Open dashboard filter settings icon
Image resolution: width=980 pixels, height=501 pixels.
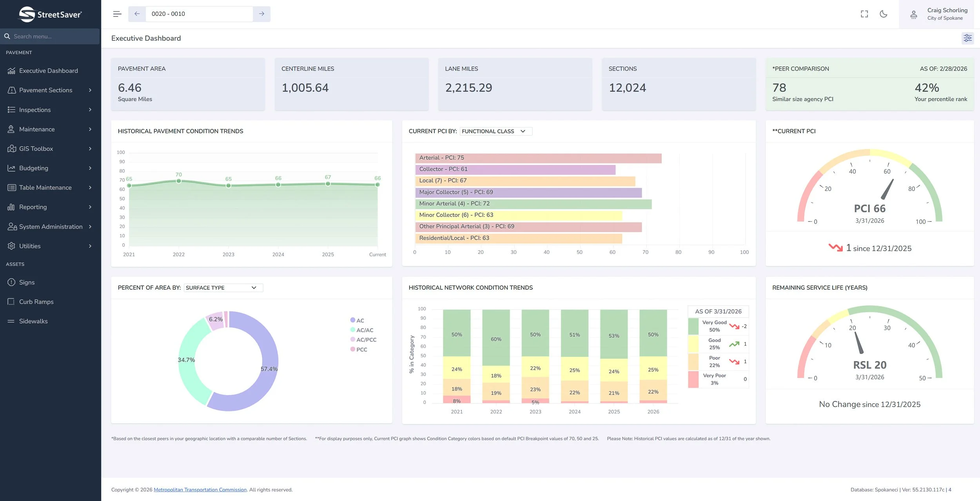[967, 38]
